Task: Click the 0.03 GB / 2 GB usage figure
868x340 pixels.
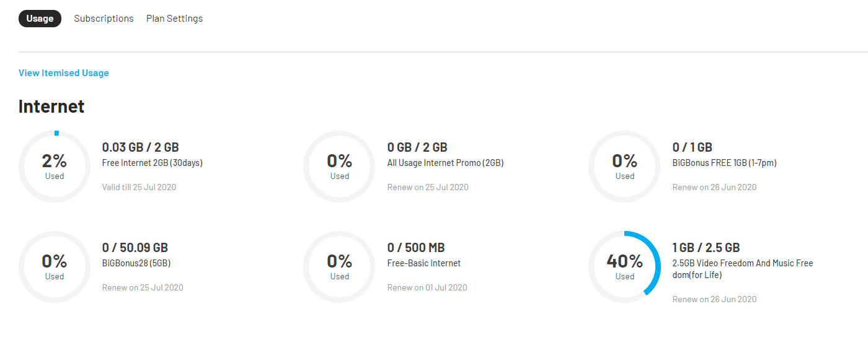Action: tap(140, 147)
